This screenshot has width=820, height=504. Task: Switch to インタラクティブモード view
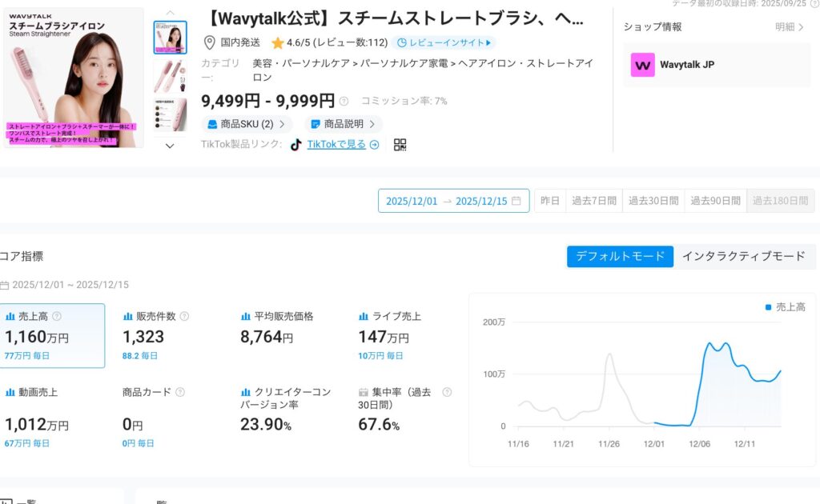pyautogui.click(x=744, y=256)
